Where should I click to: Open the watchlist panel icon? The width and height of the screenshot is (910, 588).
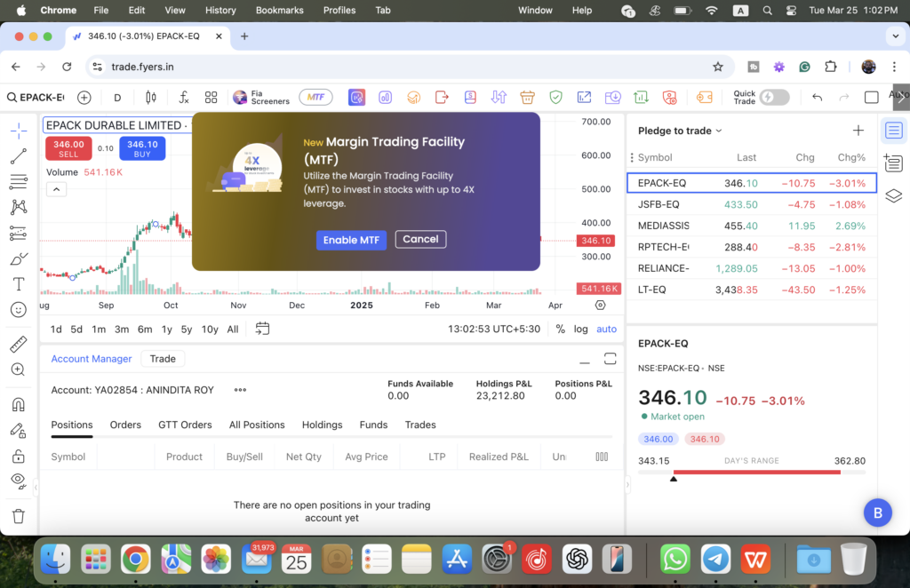coord(894,131)
